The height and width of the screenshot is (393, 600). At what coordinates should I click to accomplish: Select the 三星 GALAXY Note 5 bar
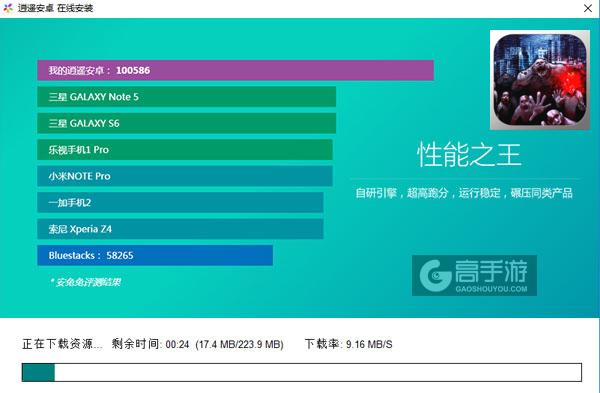(187, 97)
